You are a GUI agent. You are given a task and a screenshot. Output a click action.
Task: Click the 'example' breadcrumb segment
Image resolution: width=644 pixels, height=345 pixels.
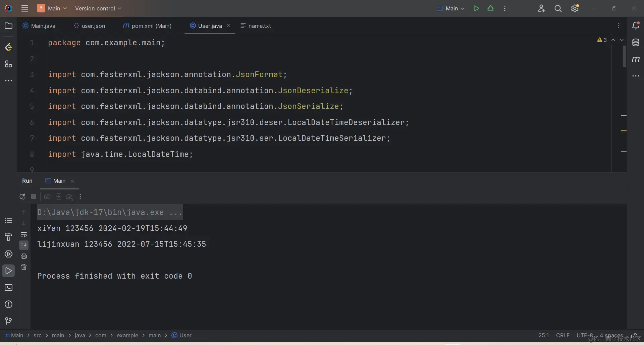tap(127, 336)
